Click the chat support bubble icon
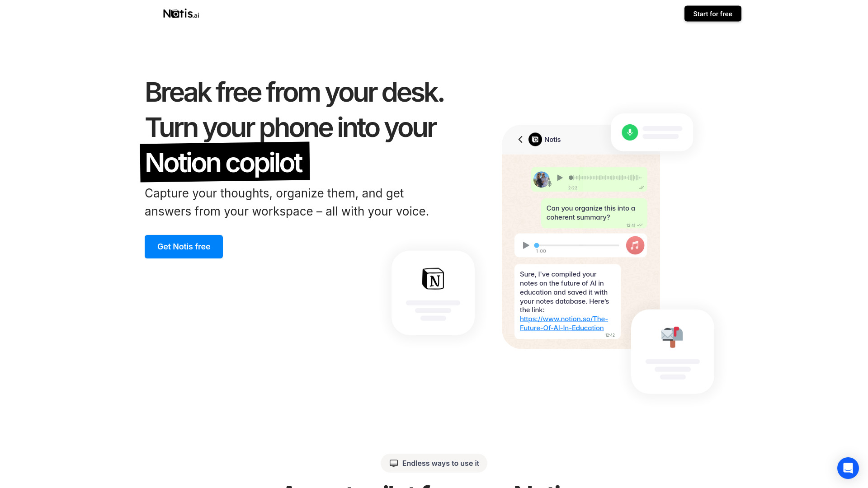The height and width of the screenshot is (488, 868). coord(848,468)
